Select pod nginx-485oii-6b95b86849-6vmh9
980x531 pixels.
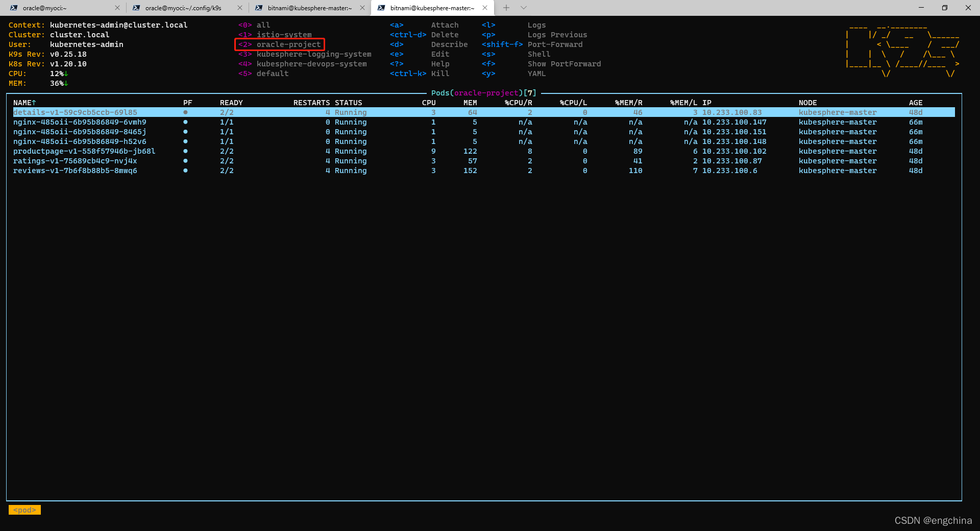tap(484, 122)
